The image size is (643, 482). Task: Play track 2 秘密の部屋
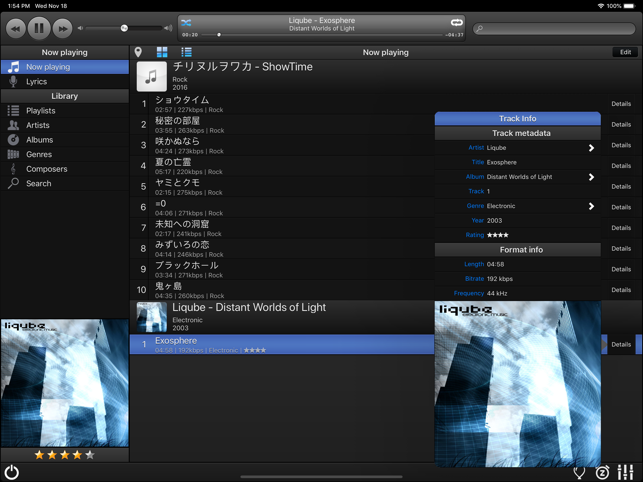click(283, 124)
